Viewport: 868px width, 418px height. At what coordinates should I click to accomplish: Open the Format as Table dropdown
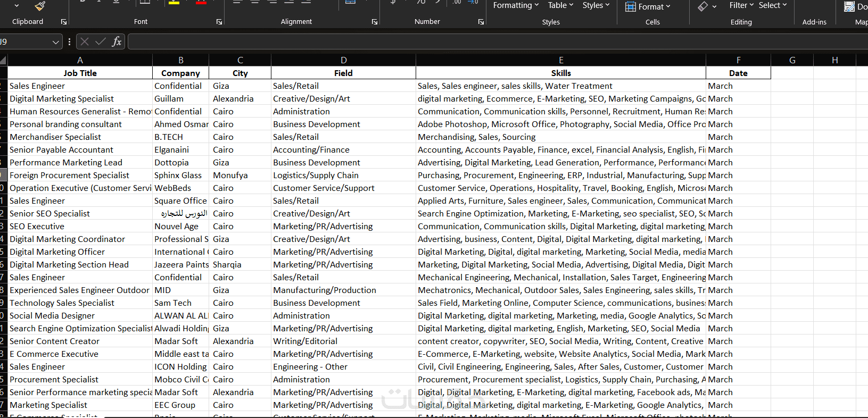(x=560, y=5)
